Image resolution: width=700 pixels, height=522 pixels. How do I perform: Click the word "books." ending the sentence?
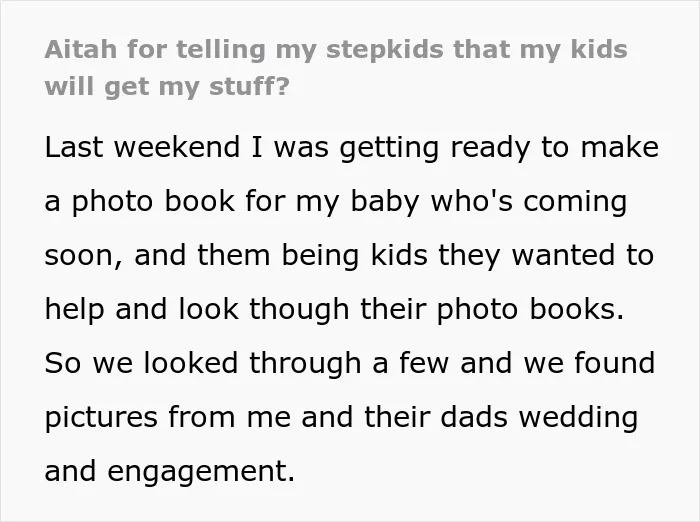point(576,309)
